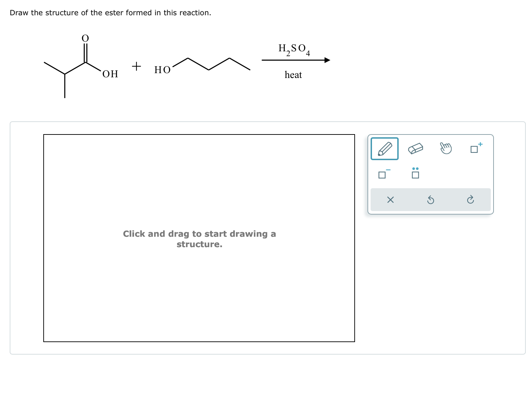Click the X clear-structure icon
This screenshot has width=532, height=409.
[390, 200]
